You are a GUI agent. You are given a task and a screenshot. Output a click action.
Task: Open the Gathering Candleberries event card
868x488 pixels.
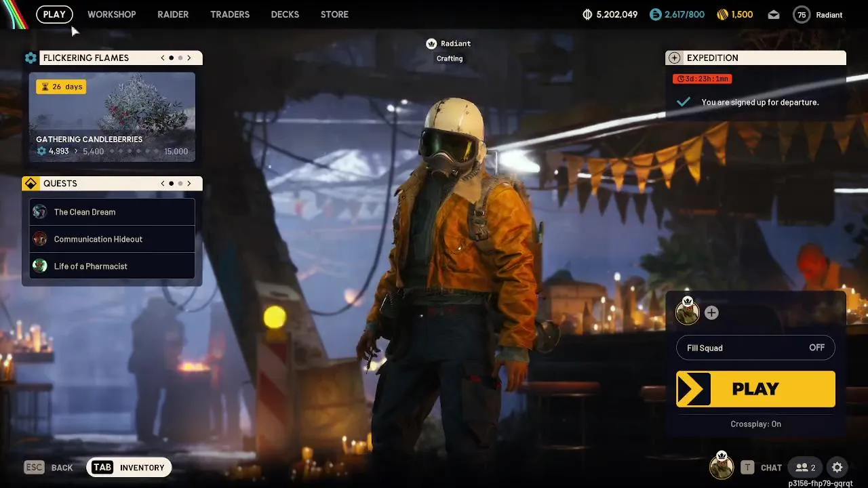(112, 117)
